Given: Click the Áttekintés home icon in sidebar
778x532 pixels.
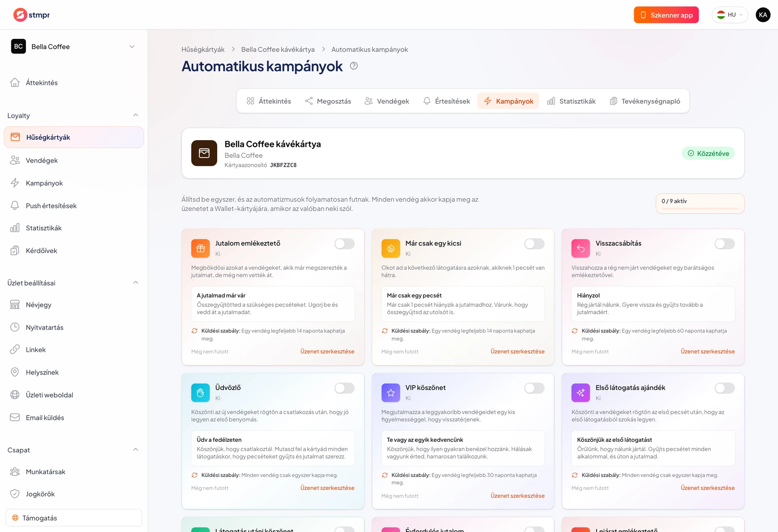Looking at the screenshot, I should tap(15, 83).
